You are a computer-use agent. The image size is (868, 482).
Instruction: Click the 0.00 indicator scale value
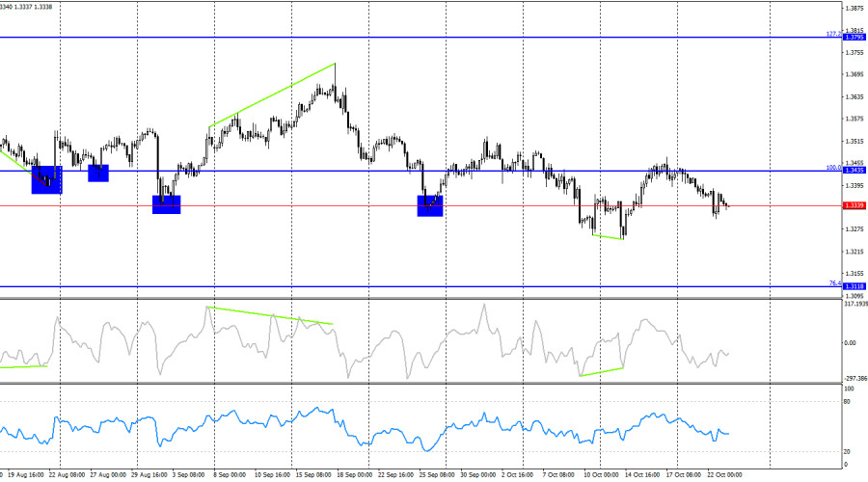click(x=850, y=343)
